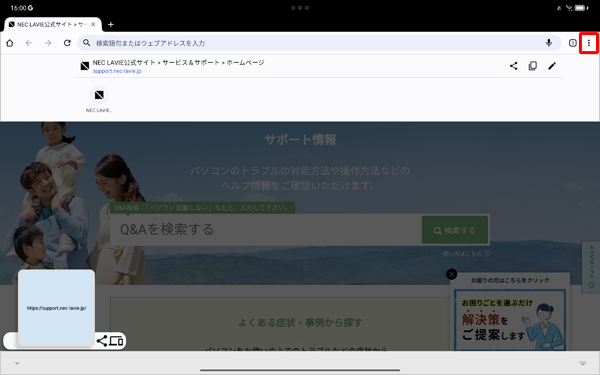Copy the page URL icon

click(x=533, y=66)
